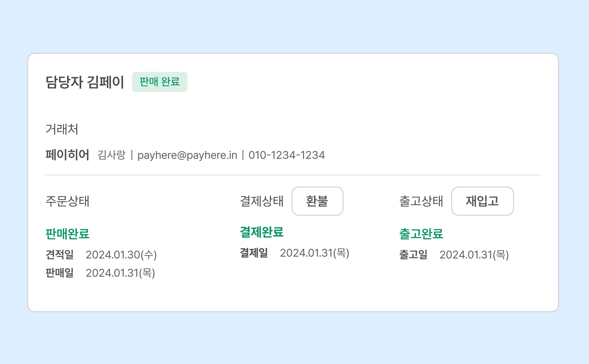Click the 환불 refund button
The width and height of the screenshot is (589, 364).
[x=317, y=201]
